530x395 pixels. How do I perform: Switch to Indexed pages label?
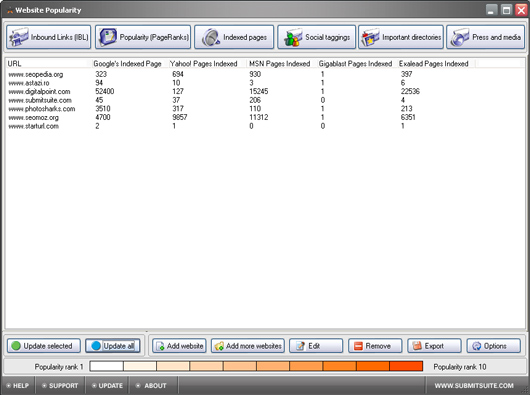[245, 37]
